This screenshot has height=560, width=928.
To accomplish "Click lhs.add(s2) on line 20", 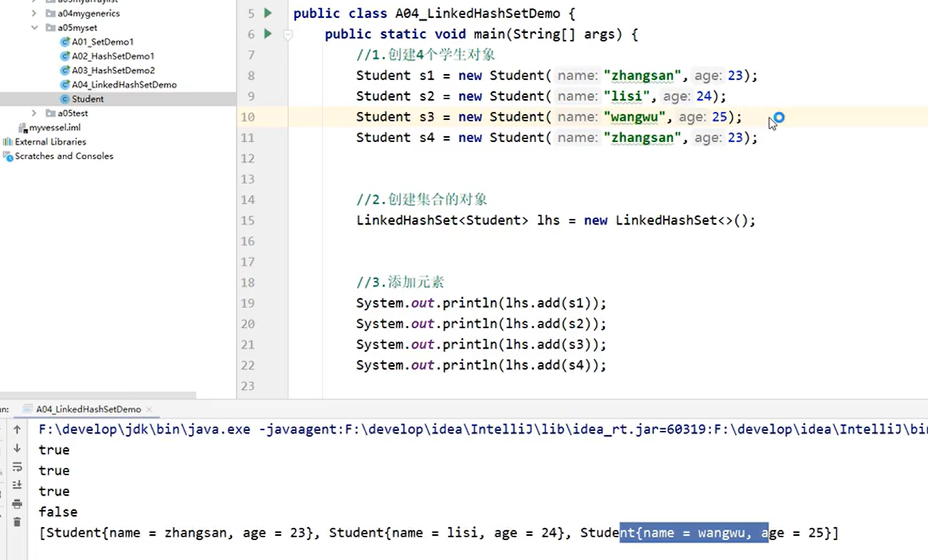I will coord(548,324).
